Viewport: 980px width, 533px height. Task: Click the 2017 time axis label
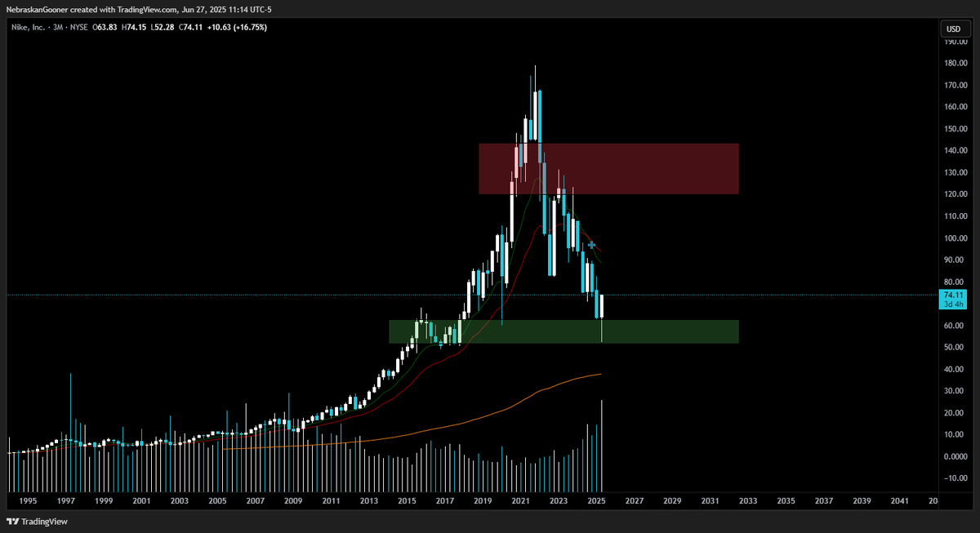[444, 500]
